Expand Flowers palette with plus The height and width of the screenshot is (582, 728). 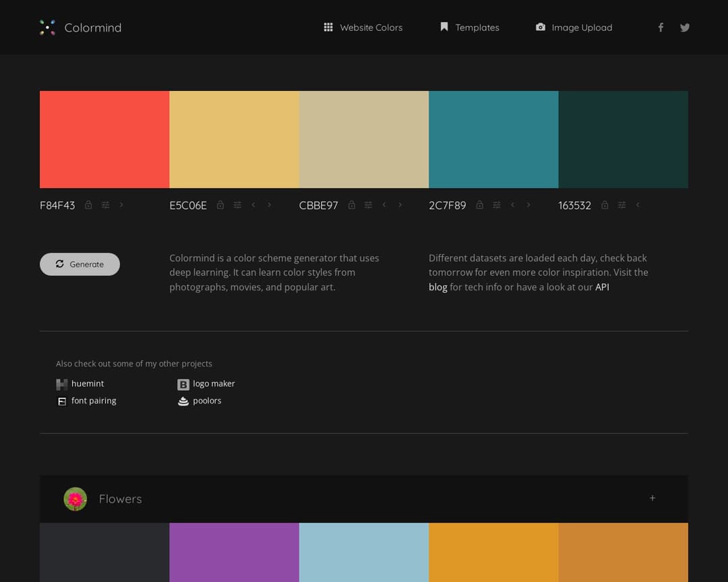coord(653,498)
